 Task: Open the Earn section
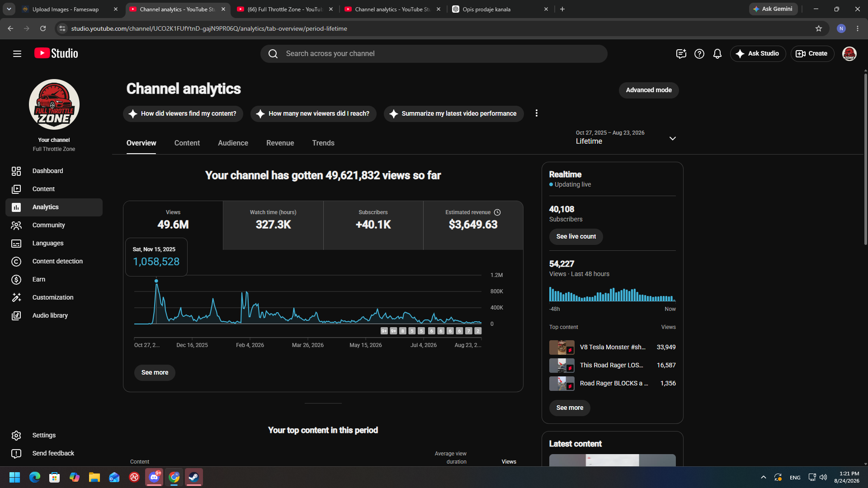coord(54,279)
